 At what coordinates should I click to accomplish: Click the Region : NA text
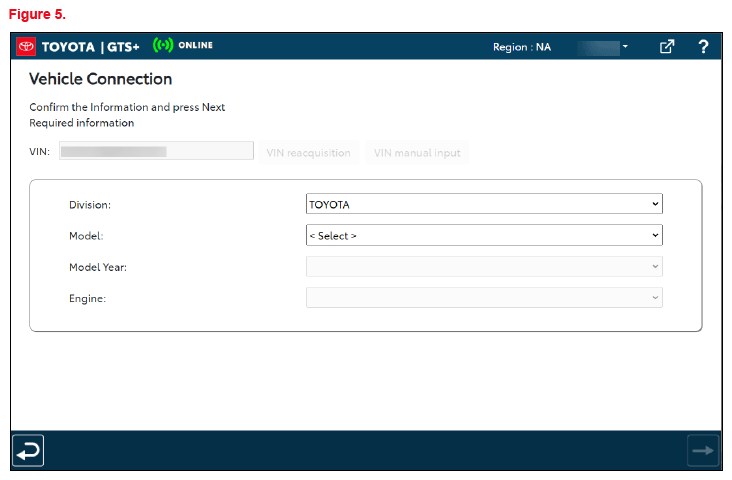tap(522, 47)
